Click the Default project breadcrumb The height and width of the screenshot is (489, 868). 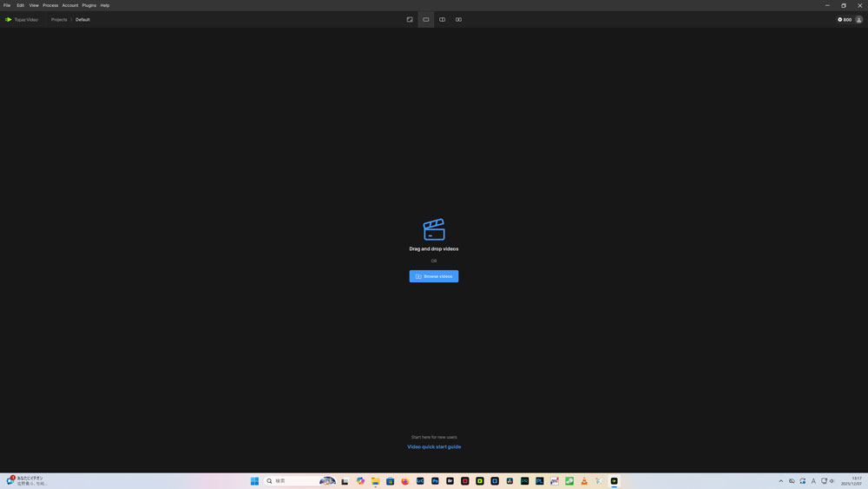pyautogui.click(x=82, y=19)
